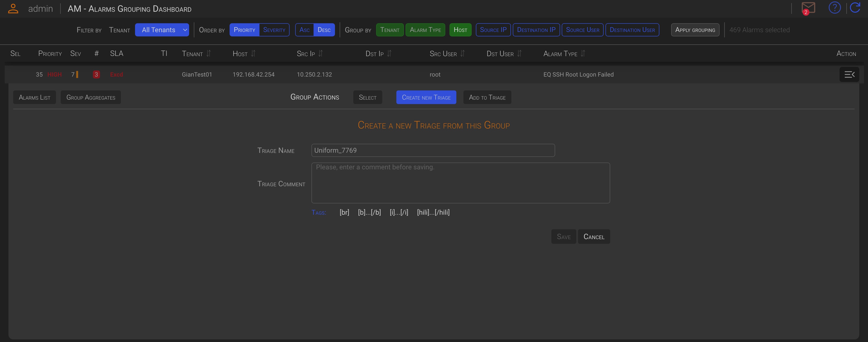
Task: Sort by Tenant column arrows icon
Action: (x=209, y=54)
